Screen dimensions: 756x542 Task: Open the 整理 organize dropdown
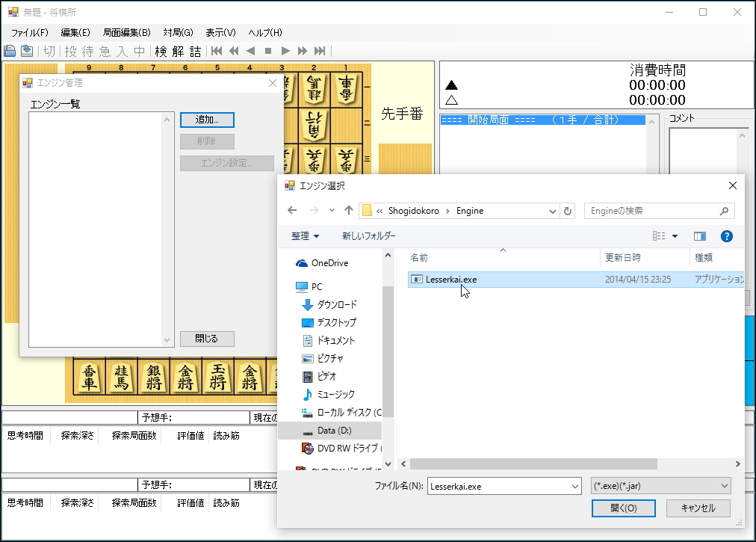click(x=305, y=236)
